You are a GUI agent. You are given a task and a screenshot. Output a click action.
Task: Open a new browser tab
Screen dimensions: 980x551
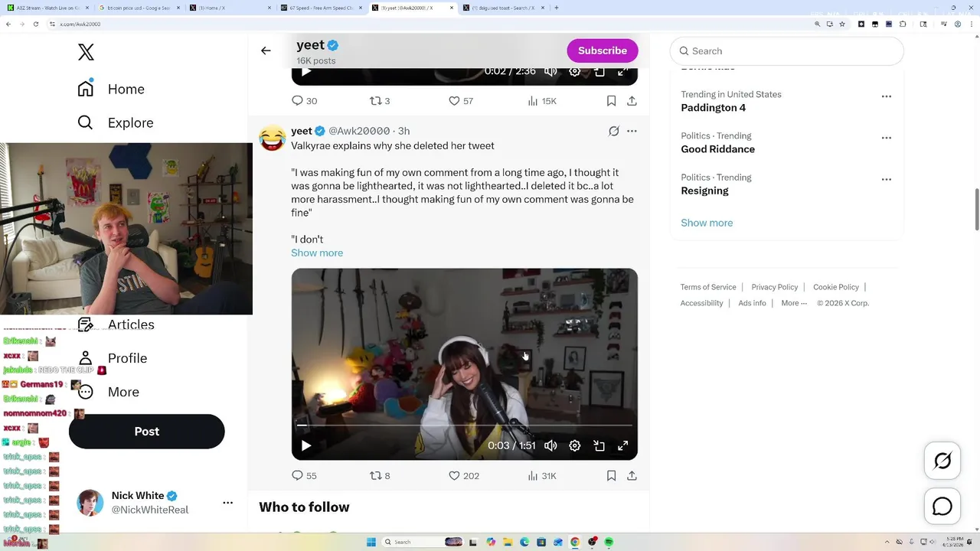coord(556,8)
